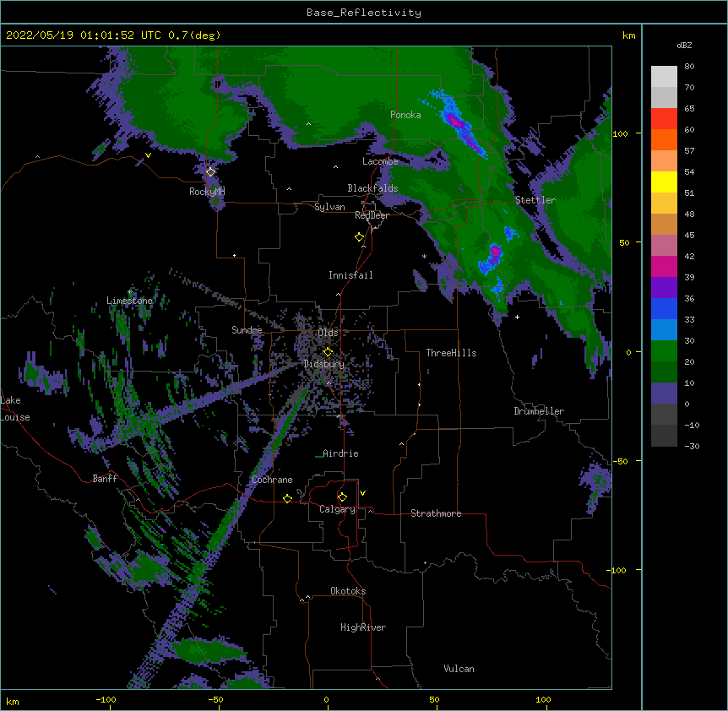The width and height of the screenshot is (728, 711).
Task: Click the Sundre town label
Action: 247,330
